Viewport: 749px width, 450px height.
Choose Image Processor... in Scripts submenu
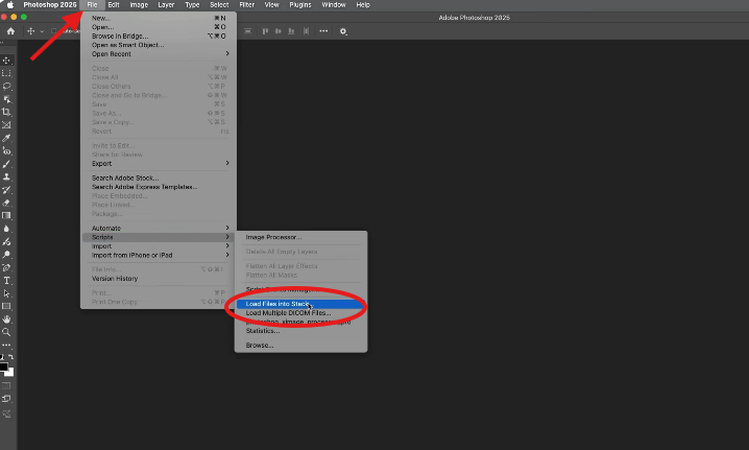click(301, 237)
